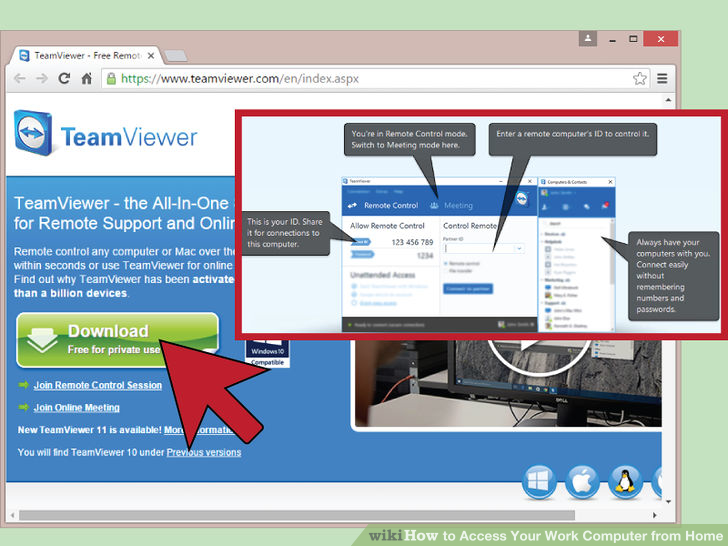Image resolution: width=728 pixels, height=546 pixels.
Task: Go to the browser home icon
Action: [x=86, y=78]
